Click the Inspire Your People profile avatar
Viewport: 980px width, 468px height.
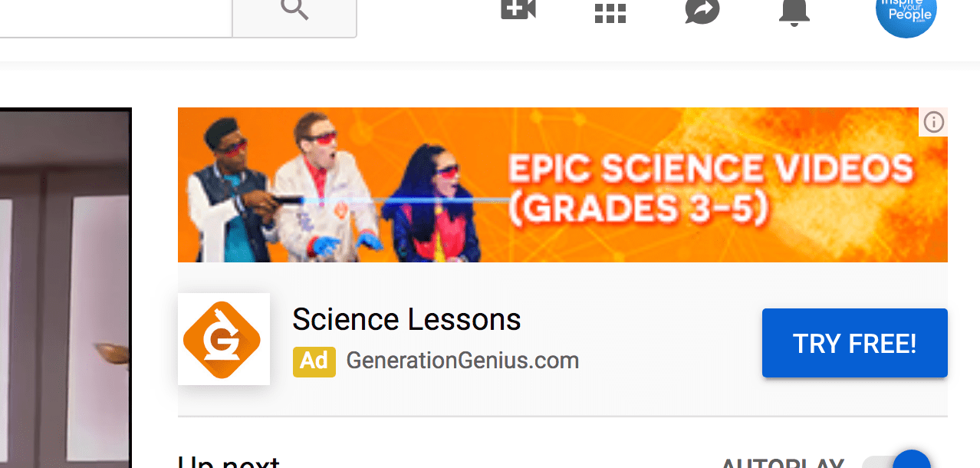(x=906, y=12)
